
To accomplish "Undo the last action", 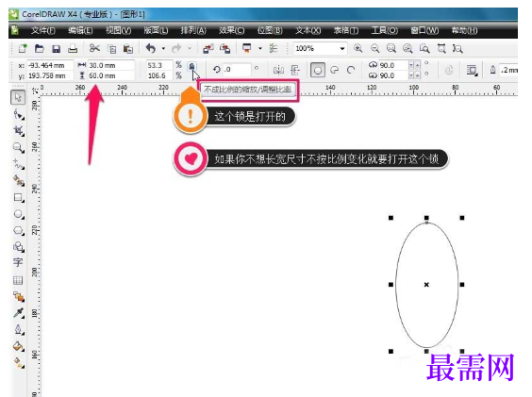I will [151, 48].
